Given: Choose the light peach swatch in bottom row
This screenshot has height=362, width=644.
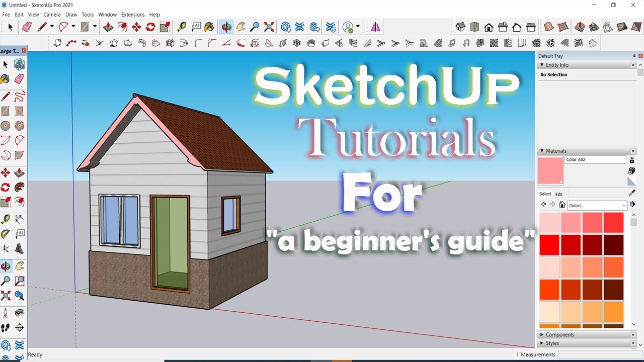Looking at the screenshot, I should coord(549,312).
